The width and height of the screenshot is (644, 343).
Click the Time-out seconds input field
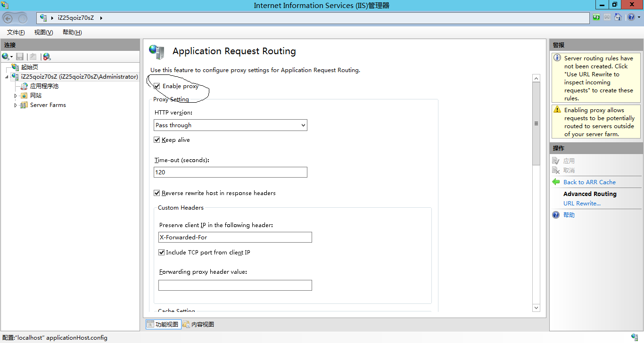tap(231, 172)
